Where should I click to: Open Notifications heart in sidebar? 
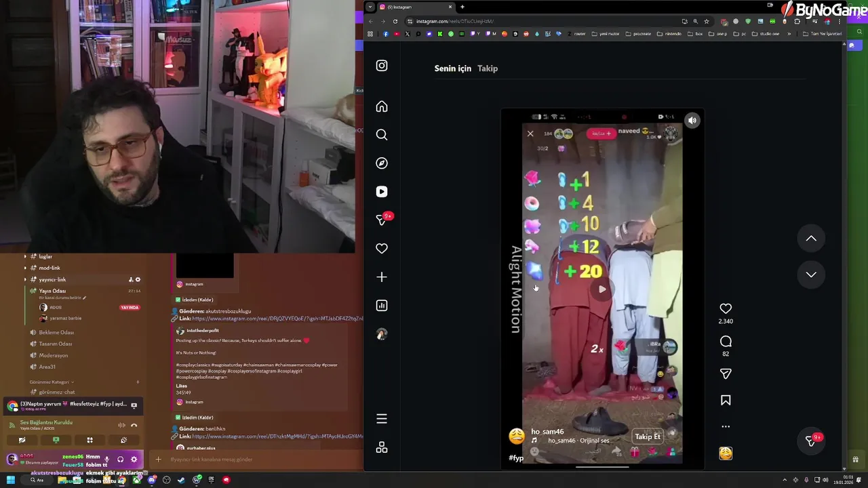pos(382,249)
